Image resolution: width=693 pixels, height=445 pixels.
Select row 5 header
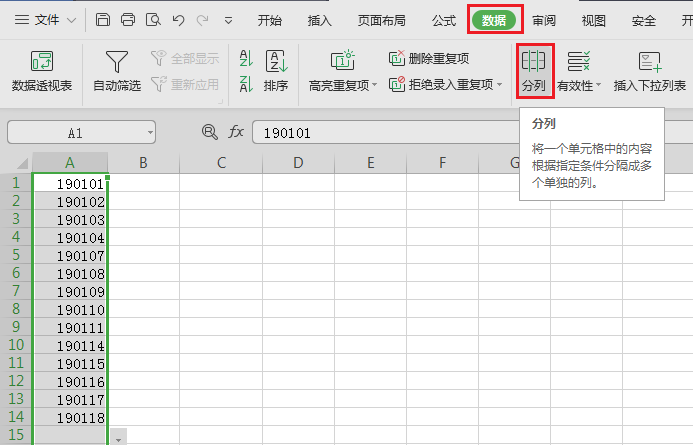pyautogui.click(x=16, y=255)
